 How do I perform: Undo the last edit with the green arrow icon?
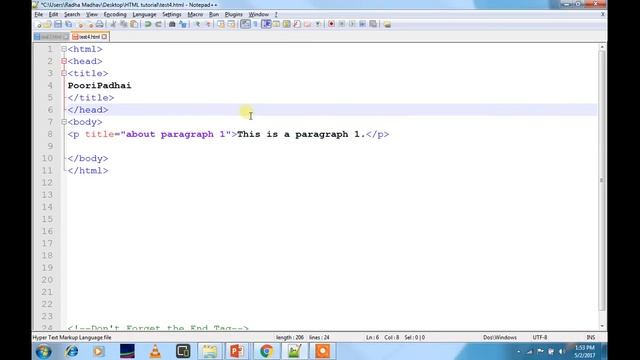coord(148,24)
